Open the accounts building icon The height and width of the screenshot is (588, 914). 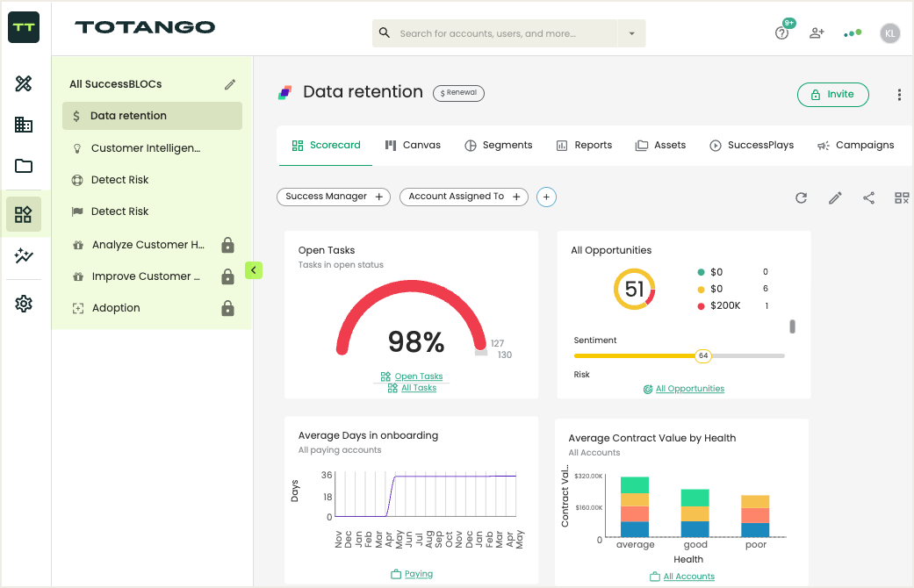(x=24, y=124)
